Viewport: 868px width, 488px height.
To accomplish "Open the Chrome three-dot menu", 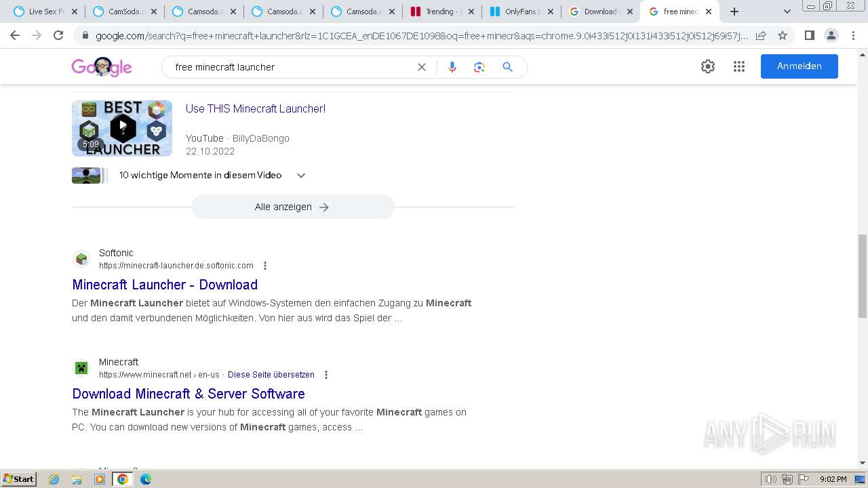I will click(x=853, y=35).
